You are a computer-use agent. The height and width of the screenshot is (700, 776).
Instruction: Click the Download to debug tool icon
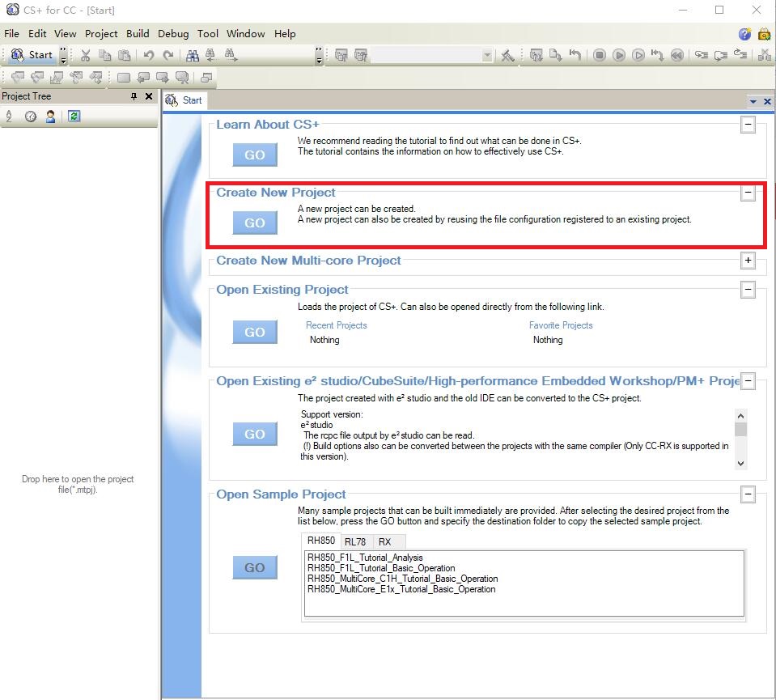pos(555,55)
